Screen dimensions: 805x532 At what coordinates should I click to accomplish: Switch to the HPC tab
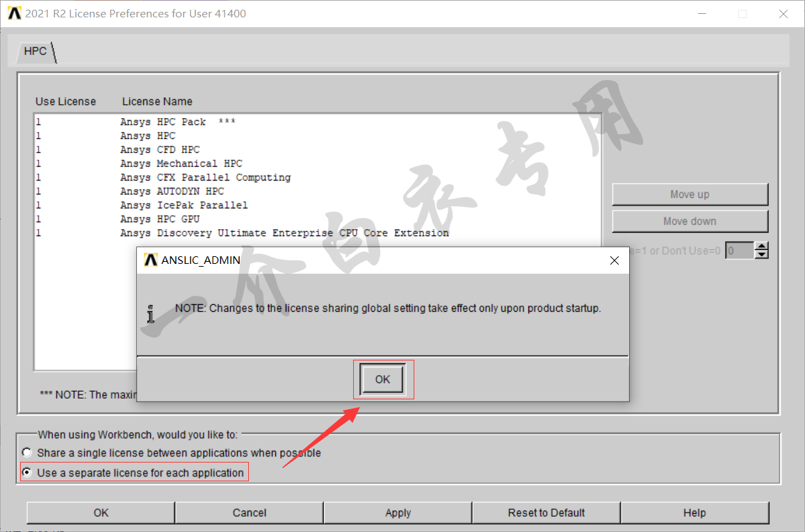35,51
